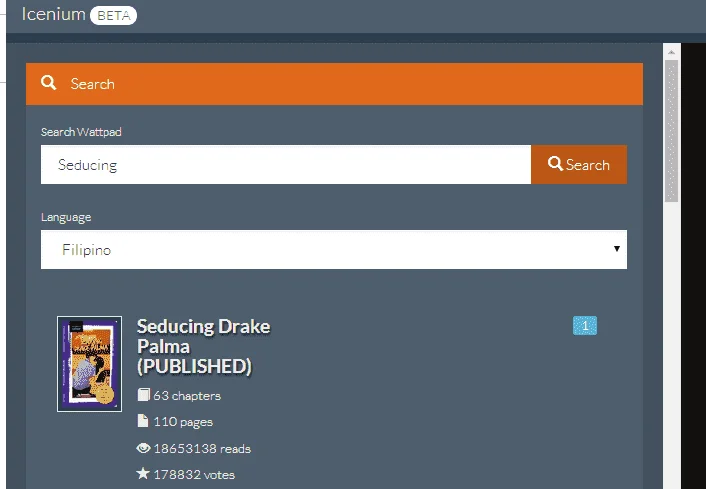
Task: Select the "178832 votes" text
Action: (194, 475)
